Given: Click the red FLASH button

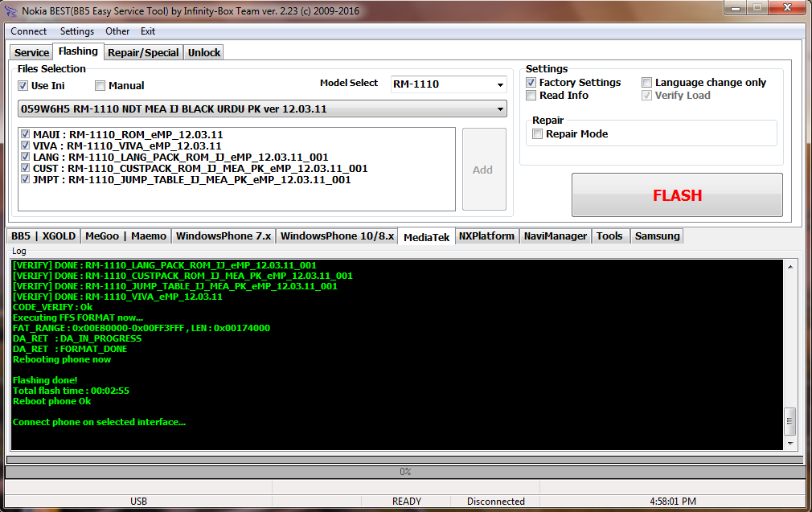Looking at the screenshot, I should click(677, 195).
